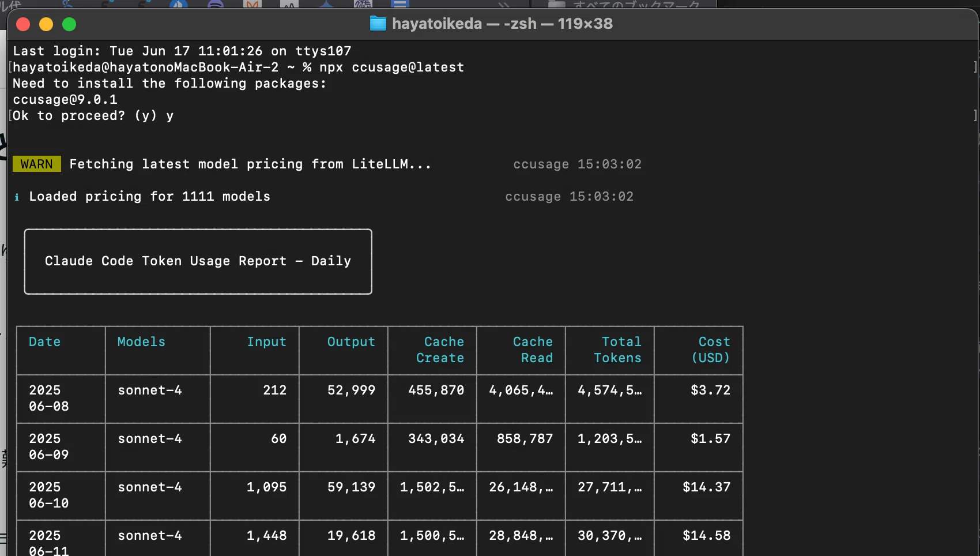Click the 'Cache Create' column header
This screenshot has width=980, height=556.
[440, 350]
